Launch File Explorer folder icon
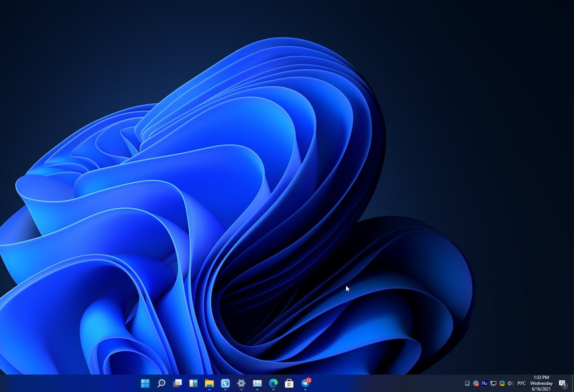This screenshot has height=392, width=574. 209,383
